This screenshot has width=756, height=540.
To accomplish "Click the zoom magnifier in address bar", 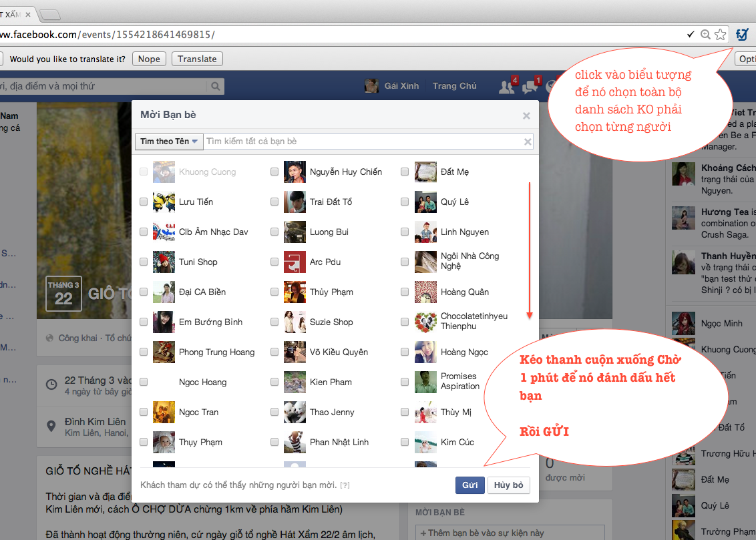I will (705, 35).
